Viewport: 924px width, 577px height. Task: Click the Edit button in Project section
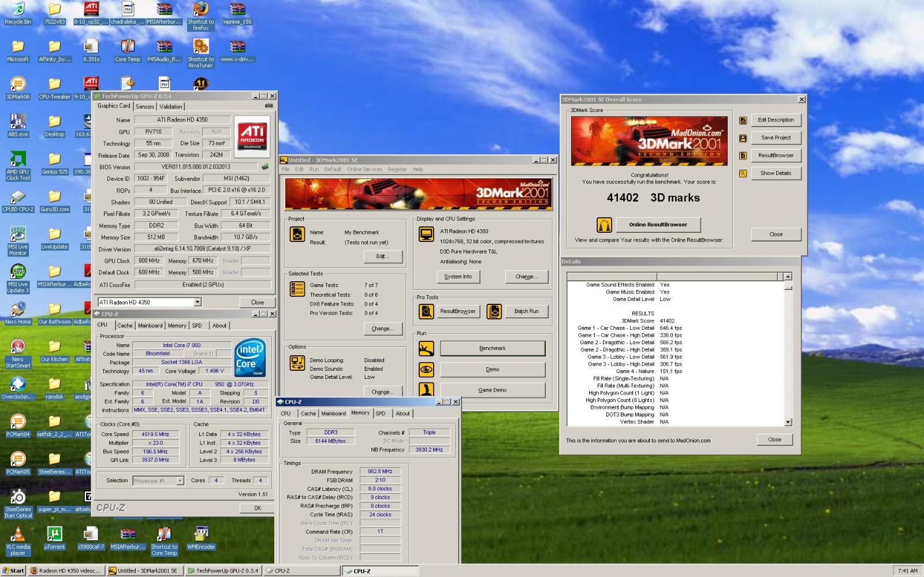(x=383, y=256)
